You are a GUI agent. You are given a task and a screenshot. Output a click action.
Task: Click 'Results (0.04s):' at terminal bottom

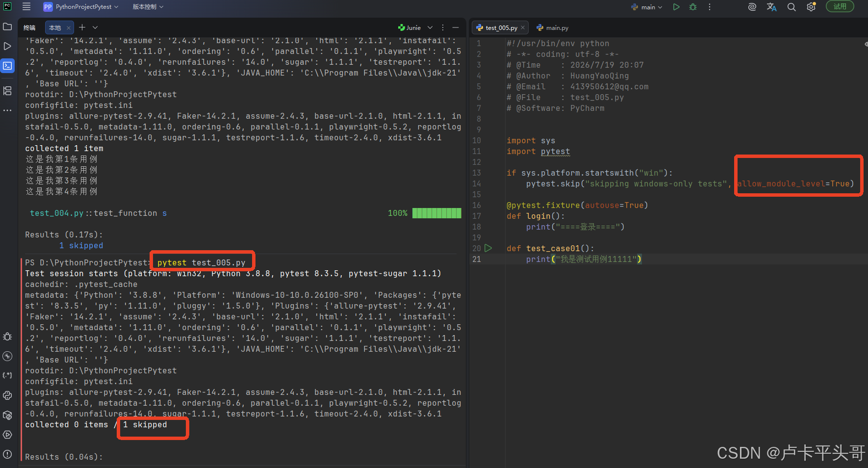click(64, 457)
